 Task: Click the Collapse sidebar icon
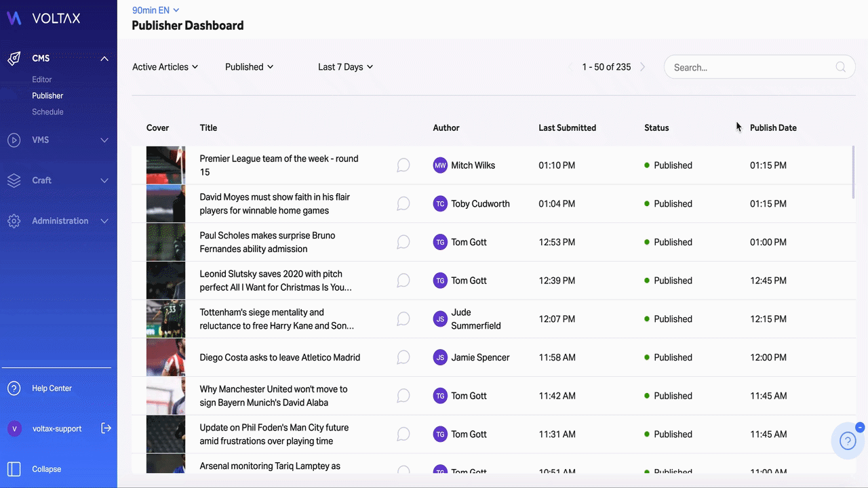[14, 469]
